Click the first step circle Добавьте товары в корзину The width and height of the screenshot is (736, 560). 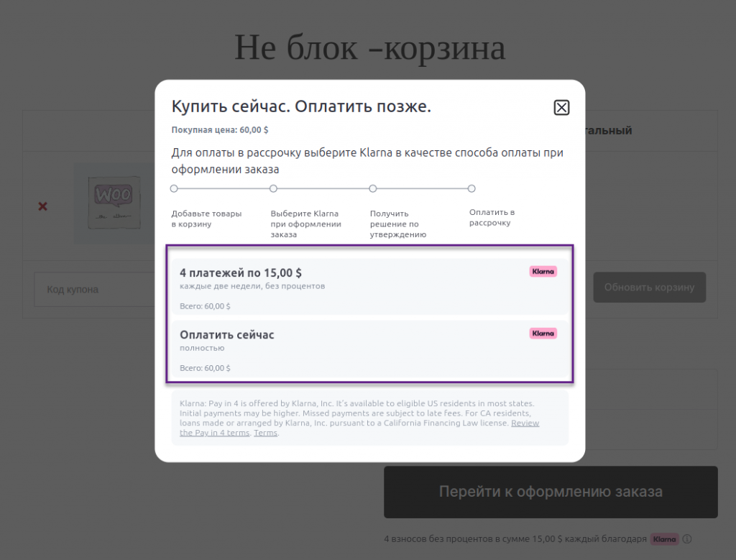(x=174, y=188)
